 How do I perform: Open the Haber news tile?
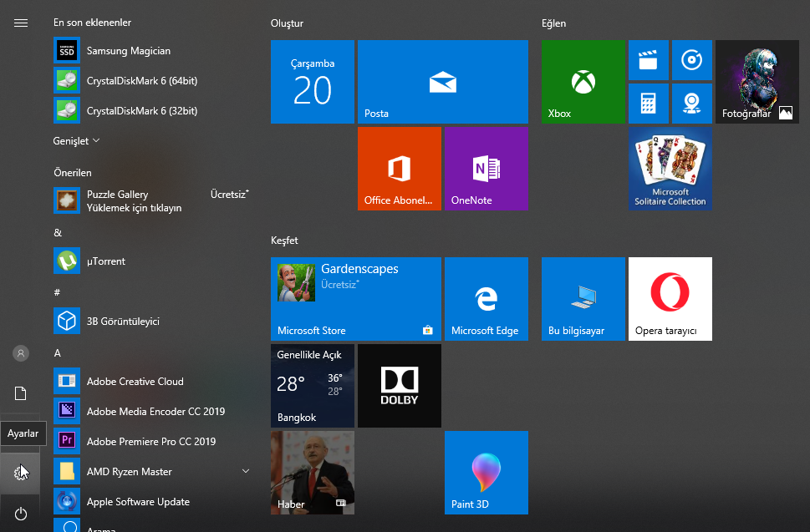tap(313, 473)
